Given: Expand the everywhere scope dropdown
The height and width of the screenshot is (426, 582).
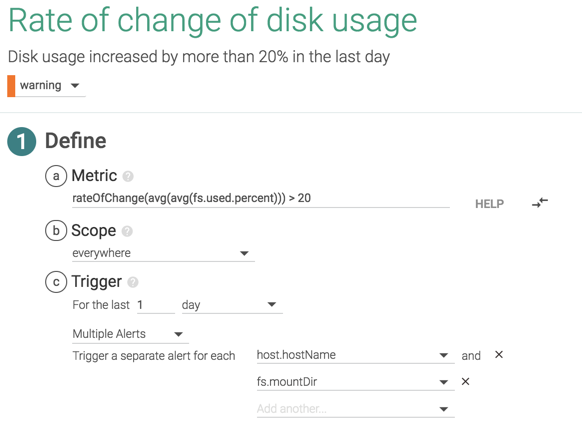Looking at the screenshot, I should [163, 253].
